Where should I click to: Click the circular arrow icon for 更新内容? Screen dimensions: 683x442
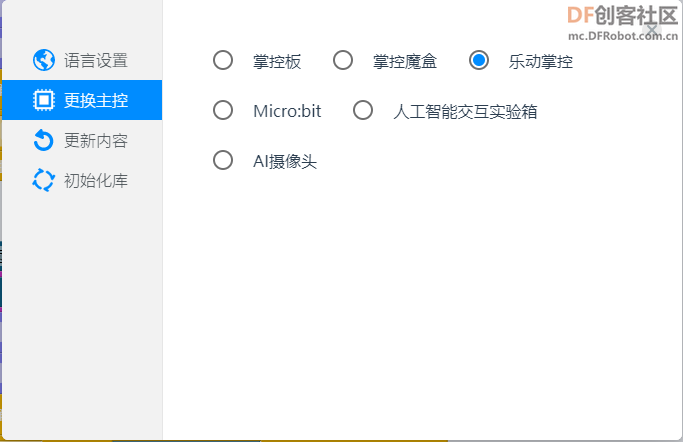tap(44, 140)
